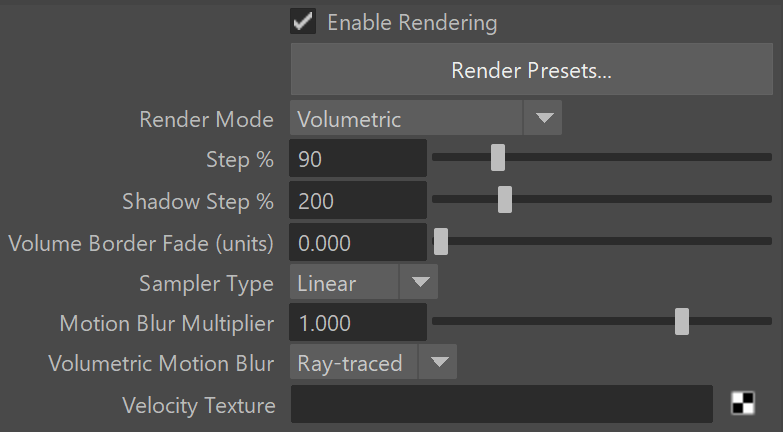The height and width of the screenshot is (432, 783).
Task: Click the Volume Border Fade value field
Action: [358, 242]
